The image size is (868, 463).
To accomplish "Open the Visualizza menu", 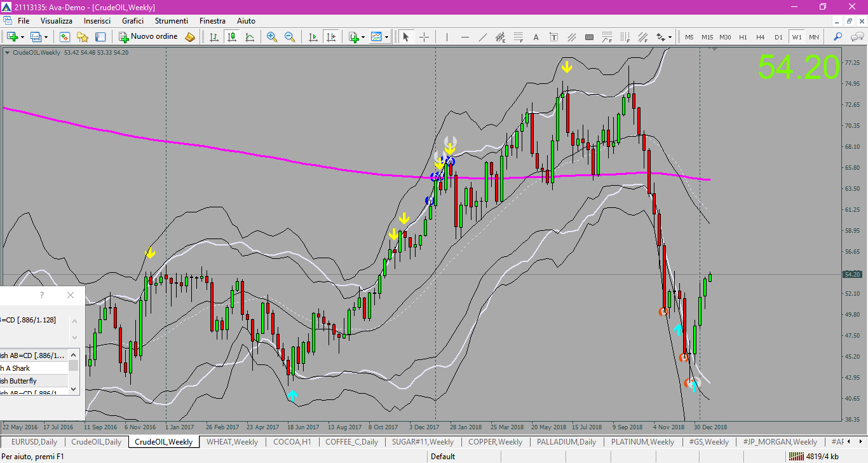I will (57, 21).
